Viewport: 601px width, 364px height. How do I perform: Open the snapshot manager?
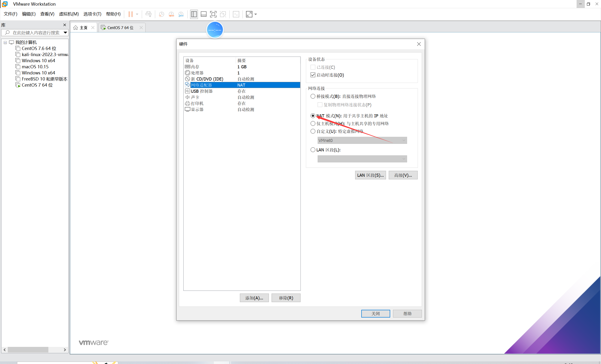(181, 14)
